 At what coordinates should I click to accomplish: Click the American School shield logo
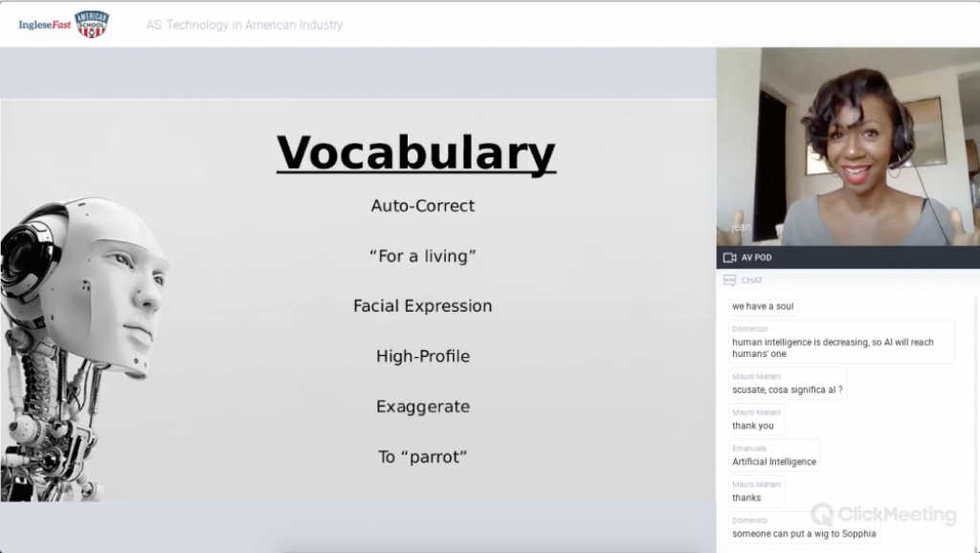(92, 24)
